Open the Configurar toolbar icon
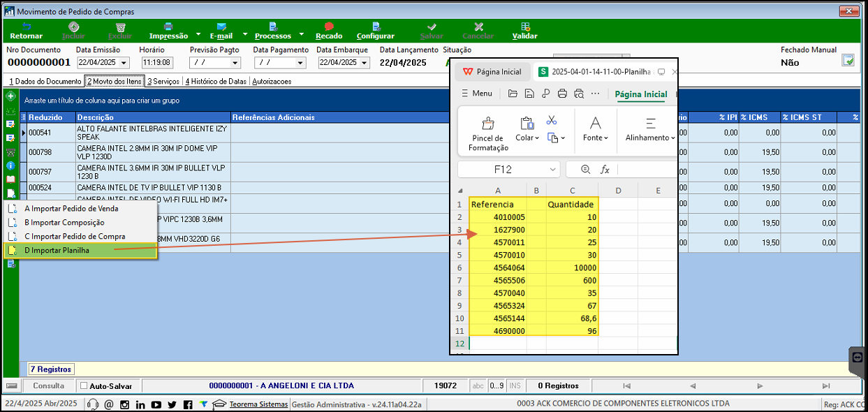This screenshot has width=868, height=412. click(375, 27)
